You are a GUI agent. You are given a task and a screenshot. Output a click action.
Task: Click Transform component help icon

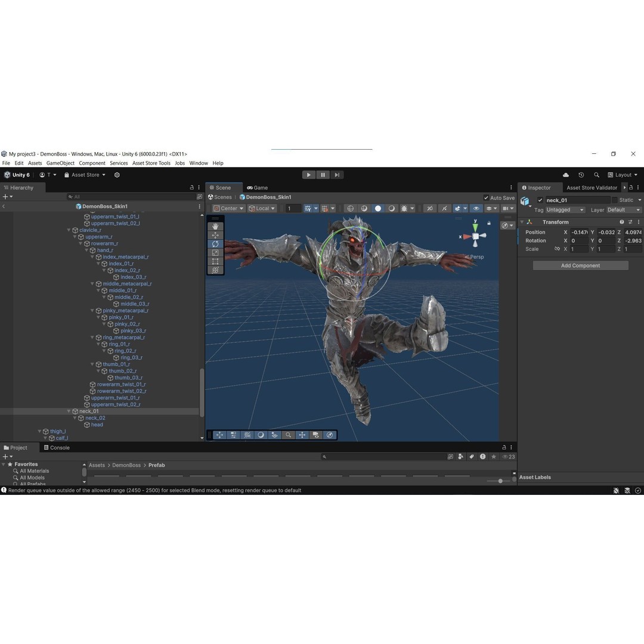(622, 222)
